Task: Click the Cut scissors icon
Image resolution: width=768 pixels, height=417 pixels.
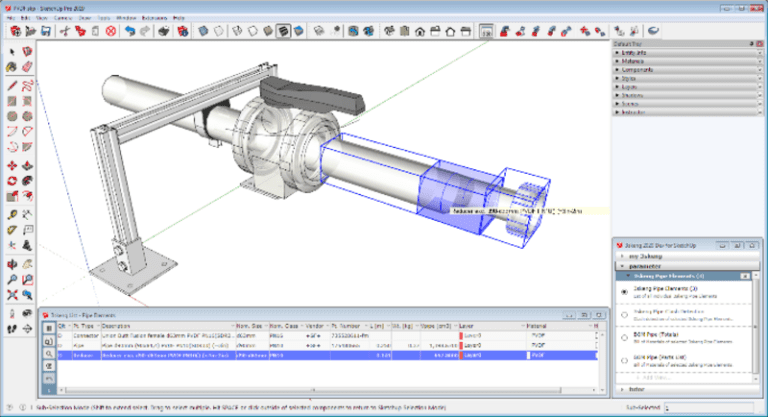Action: tap(64, 31)
